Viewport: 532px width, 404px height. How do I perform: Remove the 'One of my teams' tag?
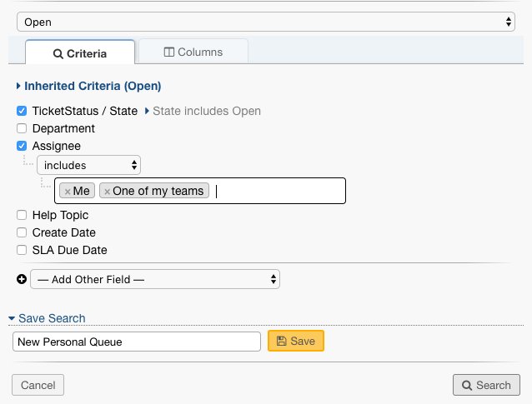point(107,192)
